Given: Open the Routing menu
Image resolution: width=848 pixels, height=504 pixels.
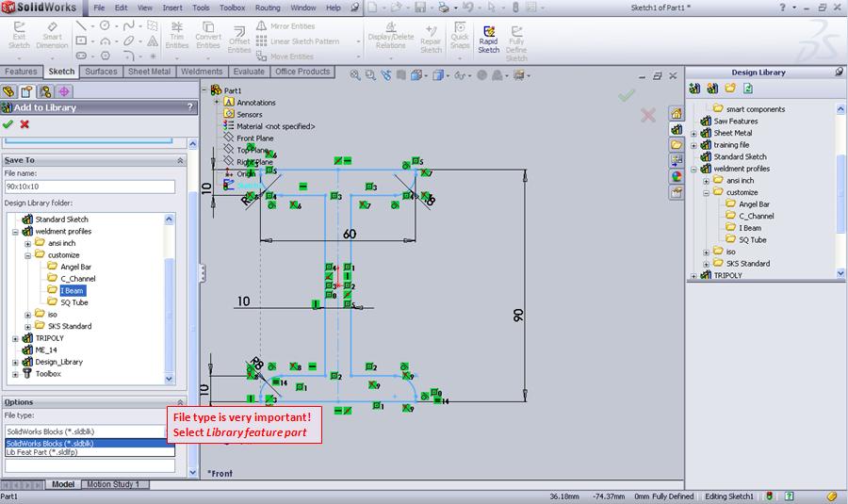Looking at the screenshot, I should [x=268, y=8].
